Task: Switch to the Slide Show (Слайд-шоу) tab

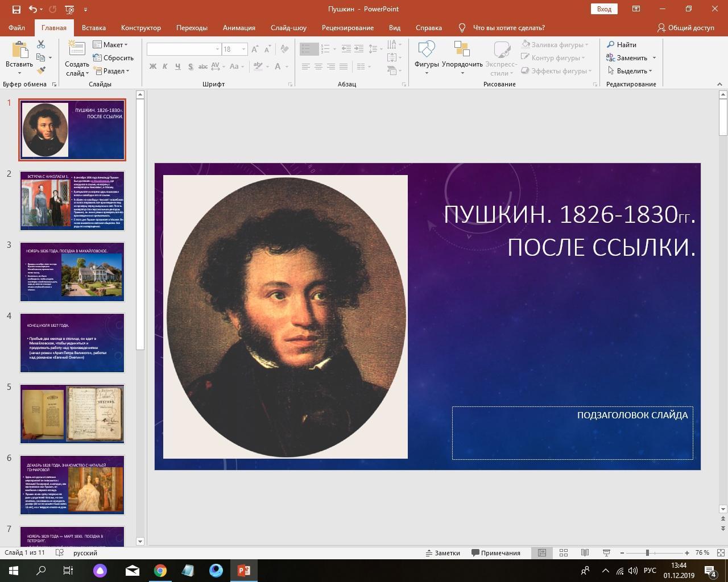Action: tap(288, 27)
